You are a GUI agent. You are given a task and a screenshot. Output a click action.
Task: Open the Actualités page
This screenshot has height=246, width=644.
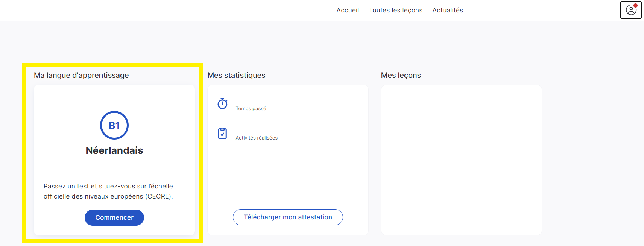point(448,10)
